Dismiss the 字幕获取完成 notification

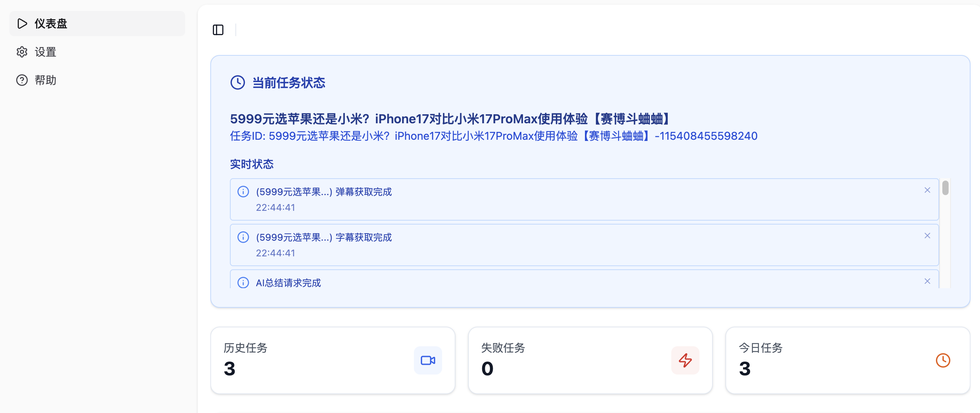927,236
